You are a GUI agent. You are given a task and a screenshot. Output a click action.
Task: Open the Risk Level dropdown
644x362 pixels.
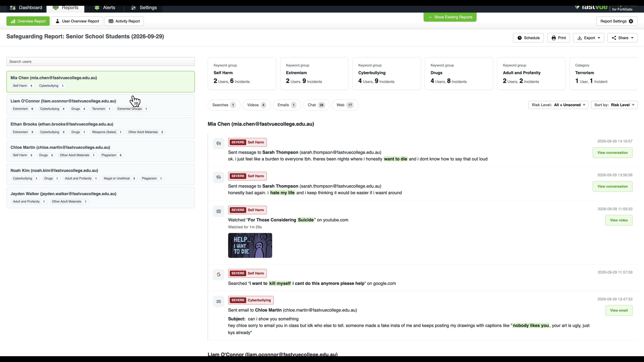tap(558, 105)
